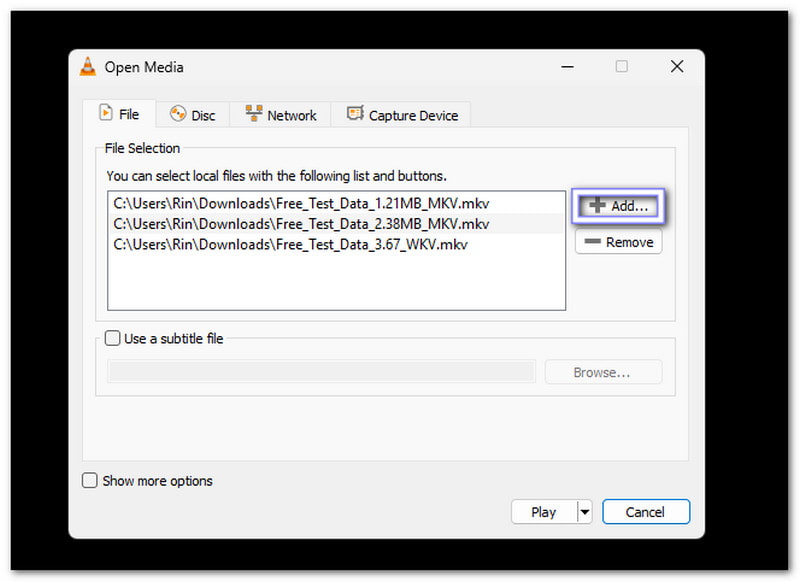Click the plus icon on Add button
This screenshot has height=582, width=800.
(597, 205)
